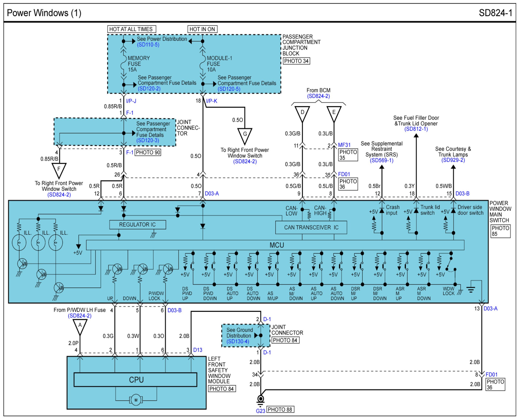The height and width of the screenshot is (420, 520).
Task: Click the SD569-1 SRS reference link
Action: tap(381, 160)
